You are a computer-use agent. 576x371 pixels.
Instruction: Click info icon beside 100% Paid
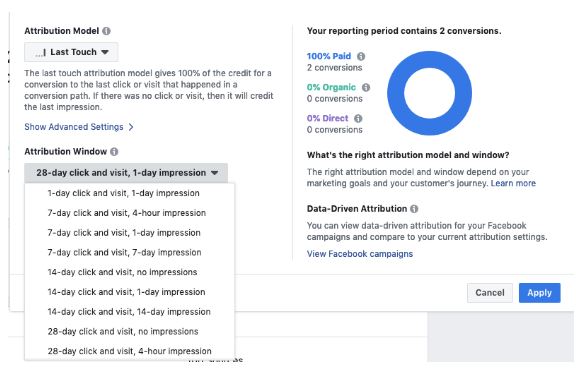tap(361, 57)
